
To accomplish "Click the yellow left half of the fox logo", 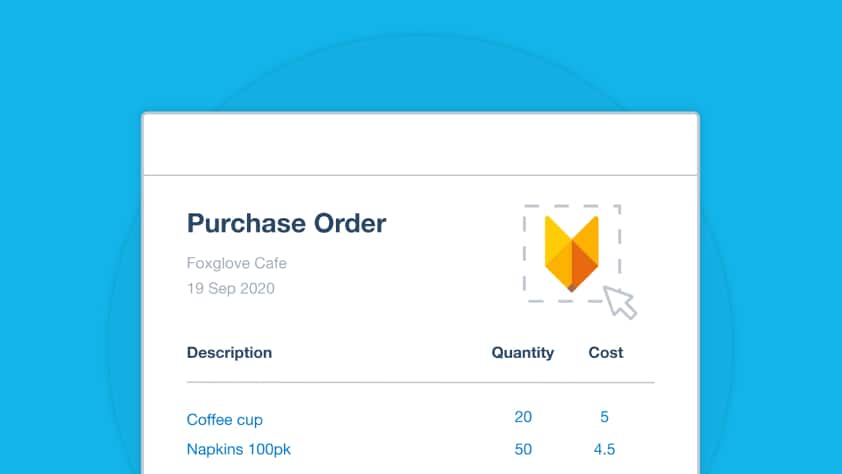I will tap(556, 250).
